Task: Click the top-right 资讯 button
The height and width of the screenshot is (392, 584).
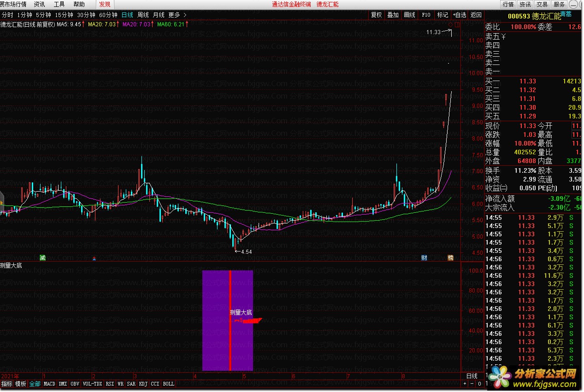Action: pyautogui.click(x=525, y=4)
